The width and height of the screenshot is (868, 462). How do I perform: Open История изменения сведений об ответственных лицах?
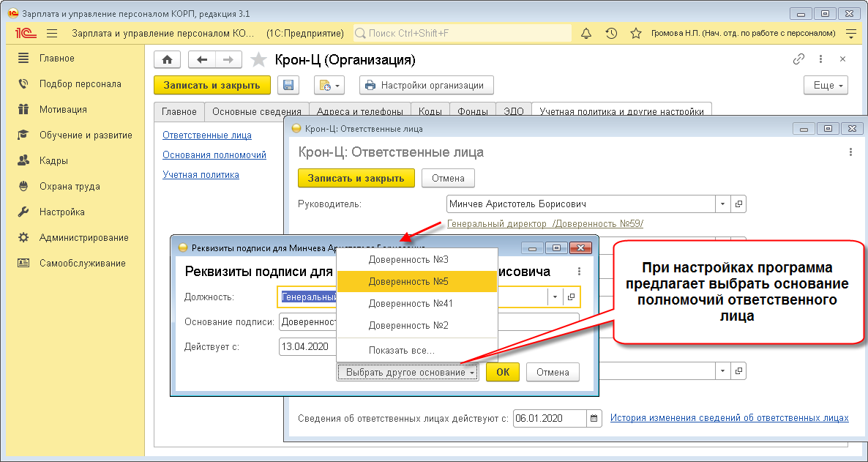[x=729, y=417]
